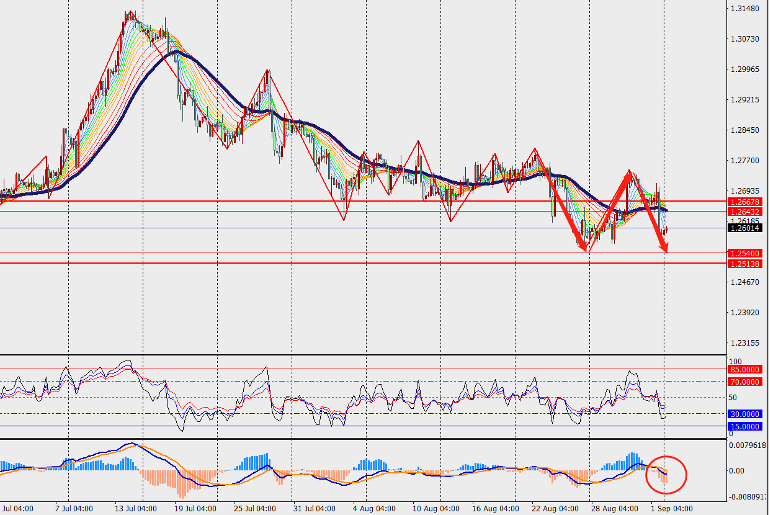Select the blue 30.0000 oversold level label
Viewport: 770px width, 515px height.
(x=745, y=414)
